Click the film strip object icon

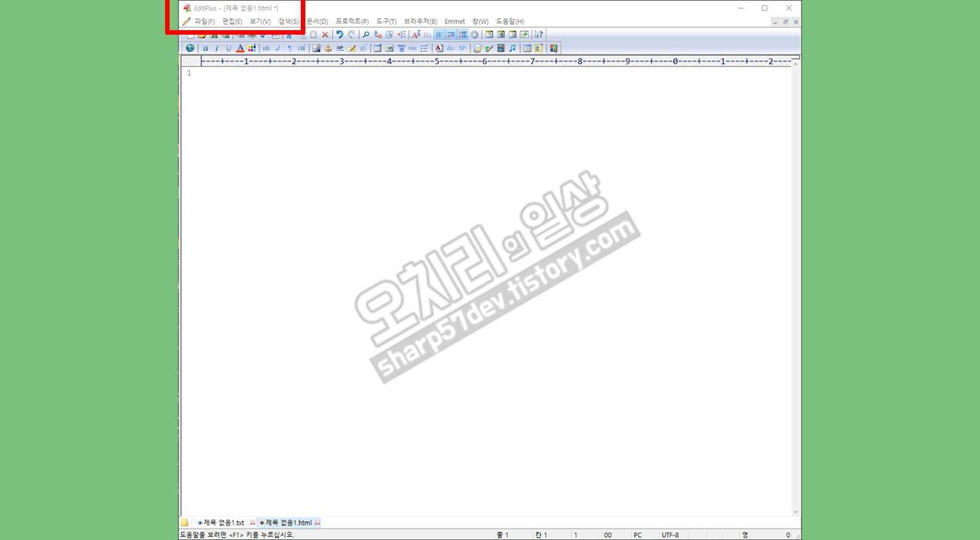[501, 48]
